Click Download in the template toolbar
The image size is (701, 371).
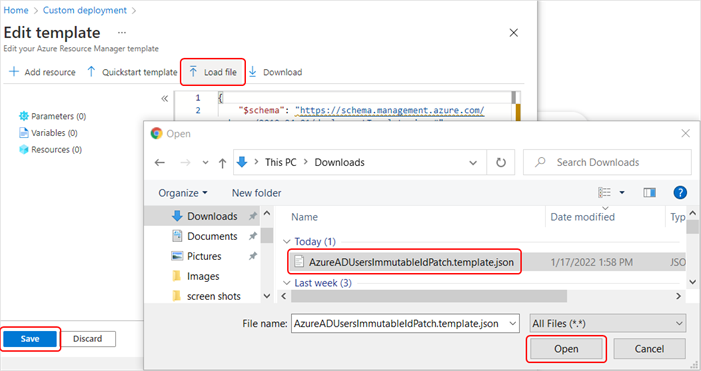click(x=275, y=72)
